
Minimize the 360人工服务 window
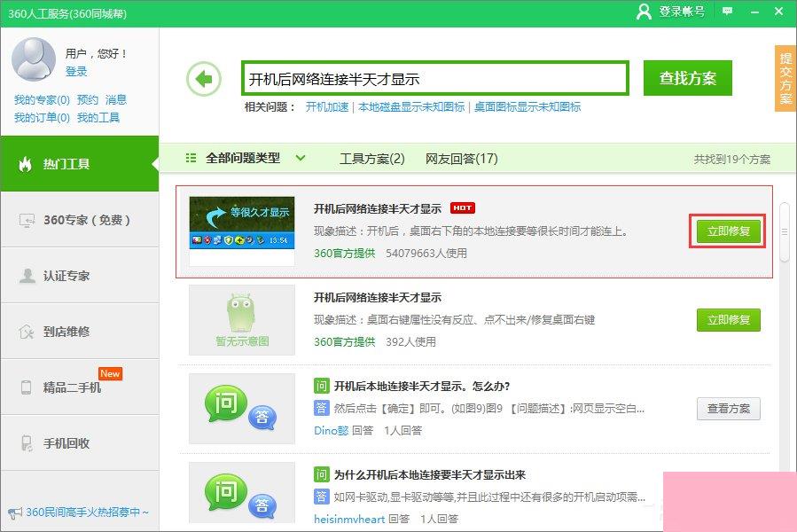click(x=754, y=12)
